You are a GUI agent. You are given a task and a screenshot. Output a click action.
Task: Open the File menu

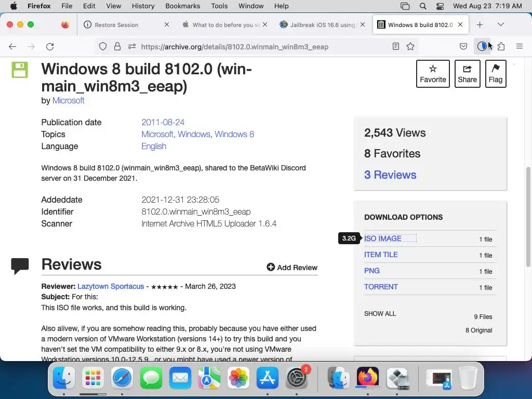pos(67,6)
